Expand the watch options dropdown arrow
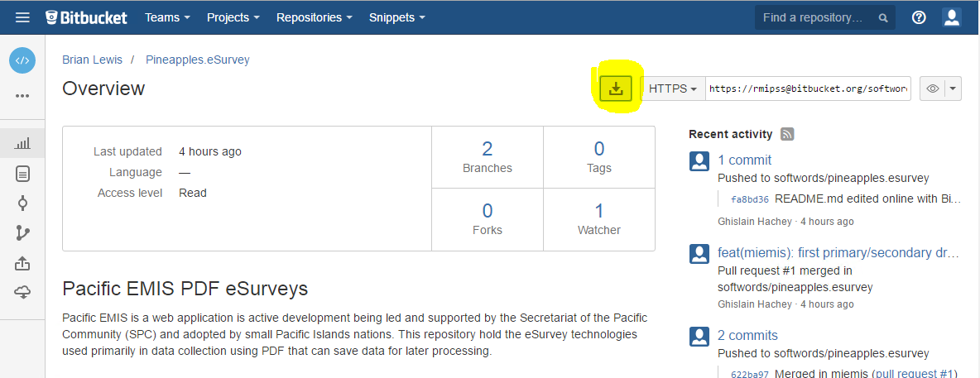The image size is (980, 378). [954, 89]
